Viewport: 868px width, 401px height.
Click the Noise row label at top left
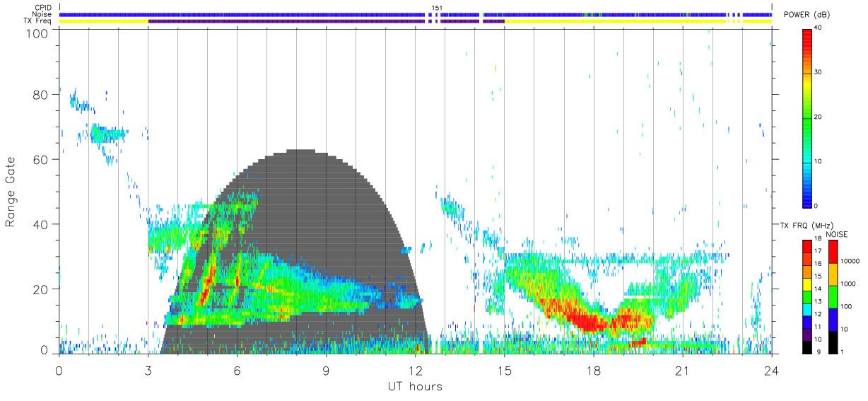click(42, 14)
